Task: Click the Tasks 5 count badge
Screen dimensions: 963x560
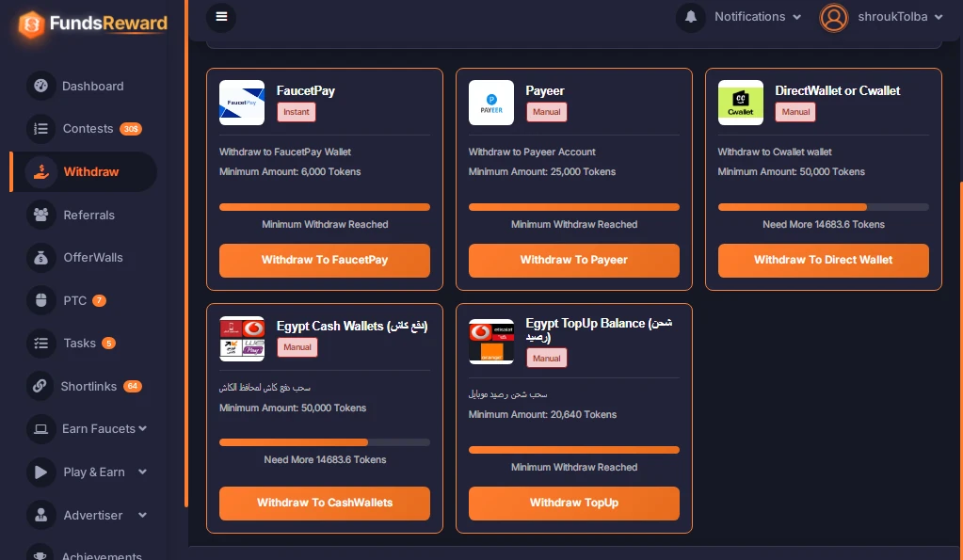Action: pos(108,344)
